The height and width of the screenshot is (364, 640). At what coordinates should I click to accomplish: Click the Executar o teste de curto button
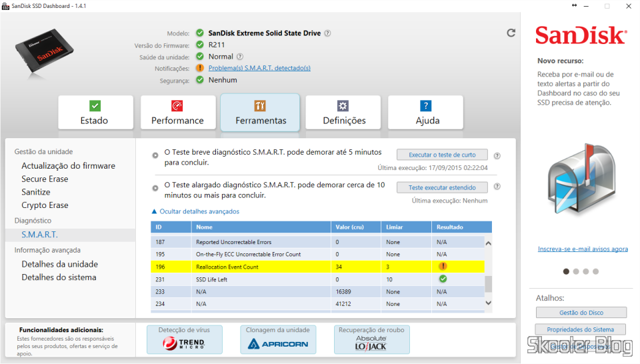click(442, 155)
